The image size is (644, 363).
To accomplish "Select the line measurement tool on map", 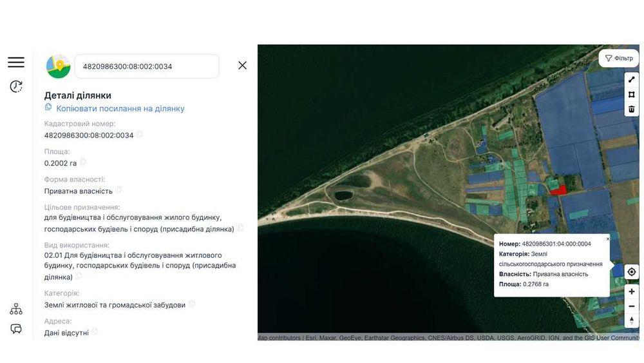I will [x=632, y=80].
